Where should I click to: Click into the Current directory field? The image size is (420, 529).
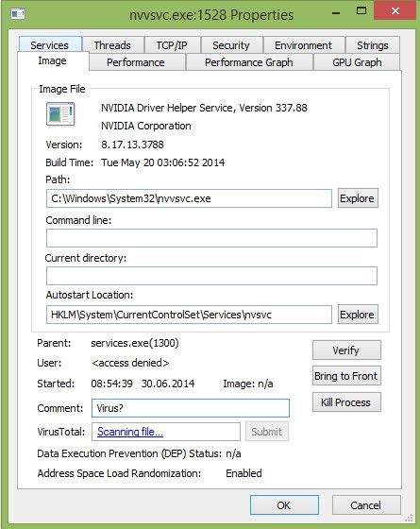pos(211,276)
